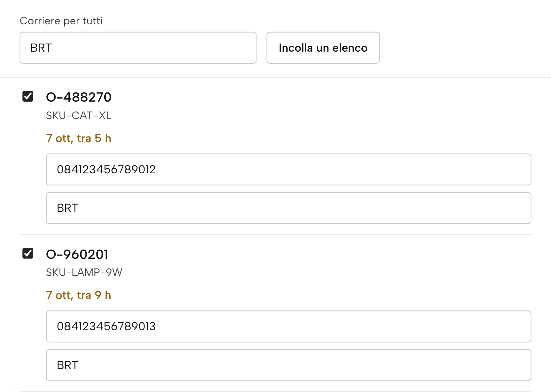Click the tracking field 084123456789013
This screenshot has height=392, width=551.
pos(288,326)
